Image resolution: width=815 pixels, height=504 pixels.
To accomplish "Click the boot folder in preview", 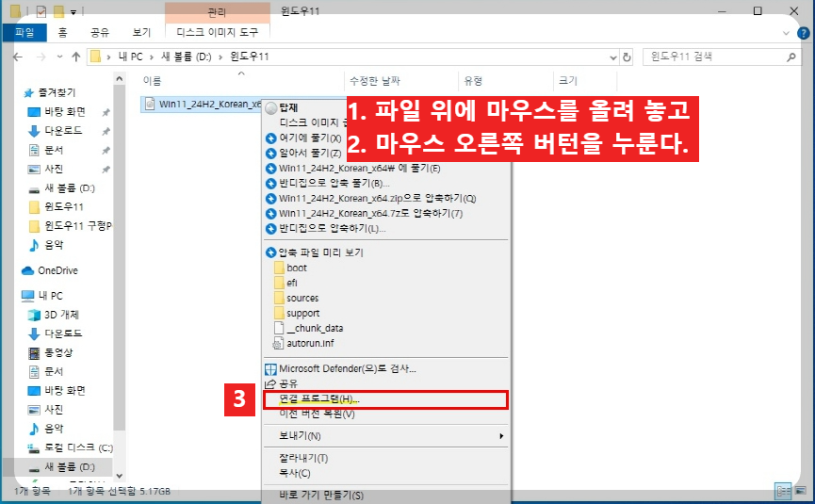I will (x=296, y=268).
